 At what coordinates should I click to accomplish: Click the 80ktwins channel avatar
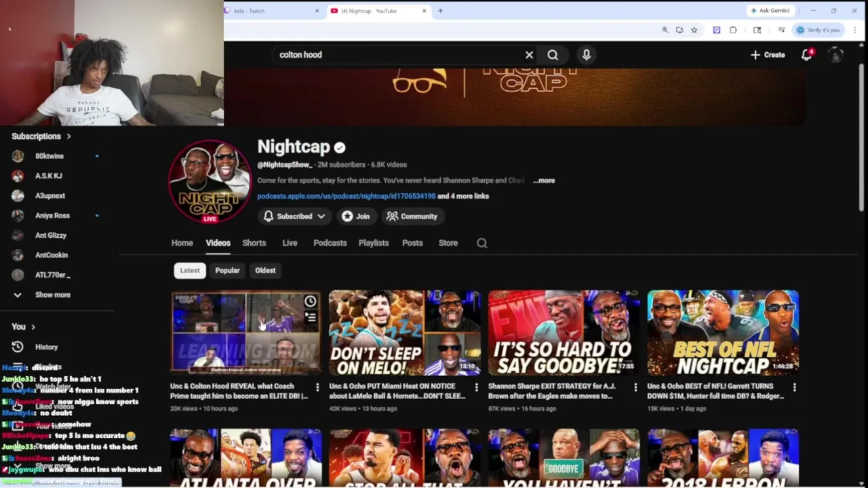click(18, 156)
